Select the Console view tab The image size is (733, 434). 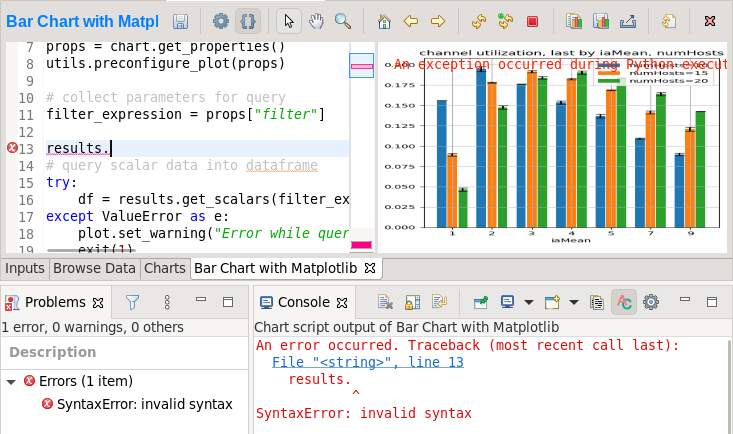(304, 303)
